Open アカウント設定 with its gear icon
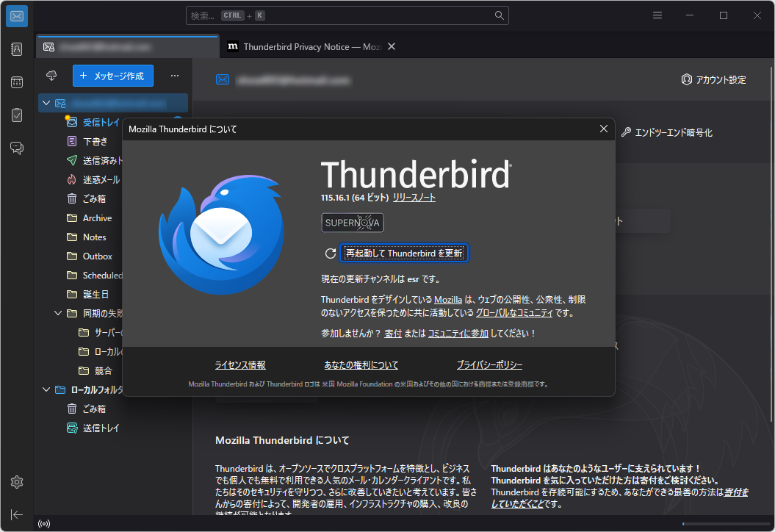The image size is (775, 532). [x=713, y=79]
